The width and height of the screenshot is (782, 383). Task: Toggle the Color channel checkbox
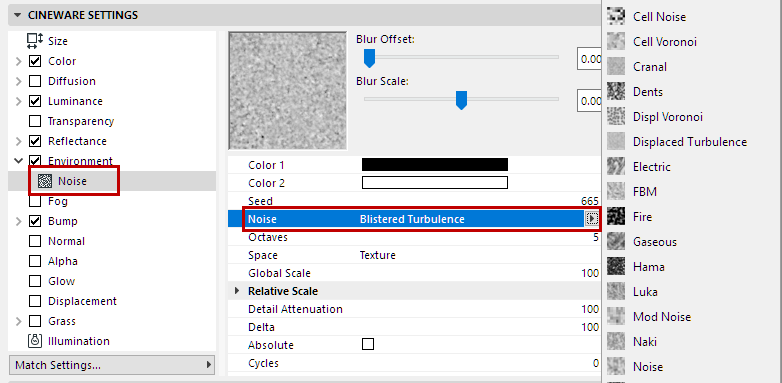[35, 61]
